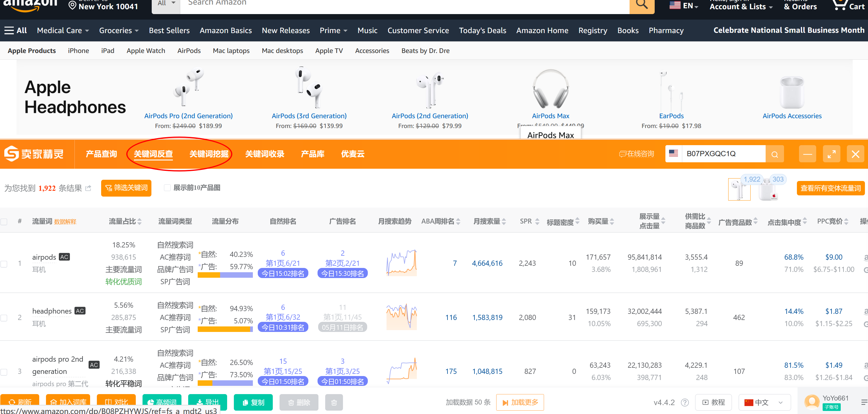Open Best Sellers nav item
868x414 pixels.
click(x=169, y=31)
